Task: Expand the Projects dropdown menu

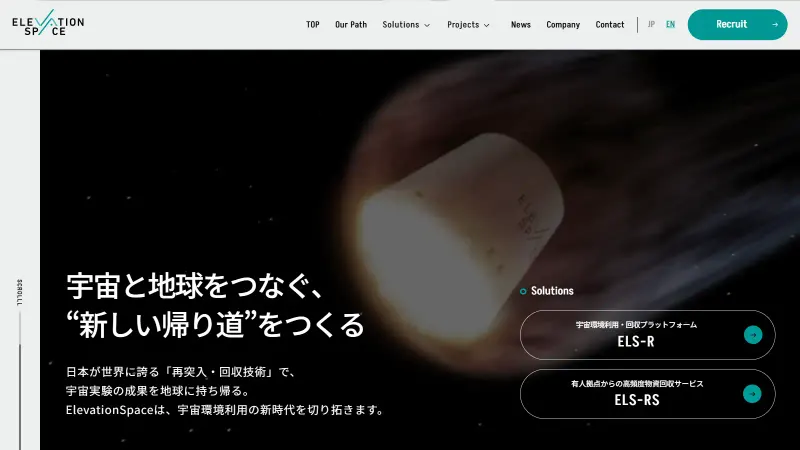Action: coord(468,24)
